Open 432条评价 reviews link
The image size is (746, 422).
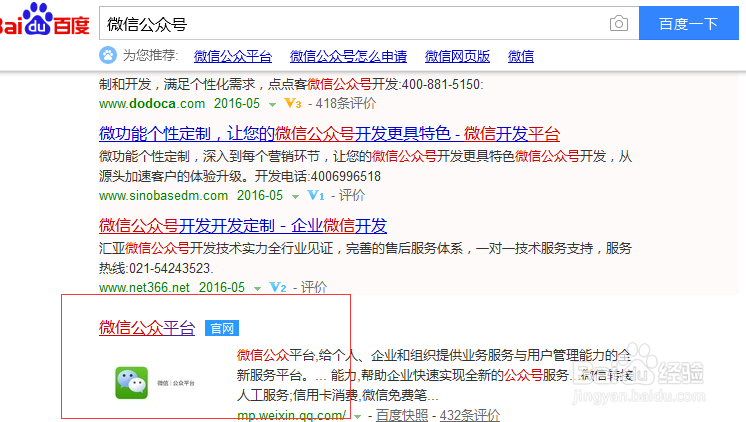pyautogui.click(x=470, y=415)
